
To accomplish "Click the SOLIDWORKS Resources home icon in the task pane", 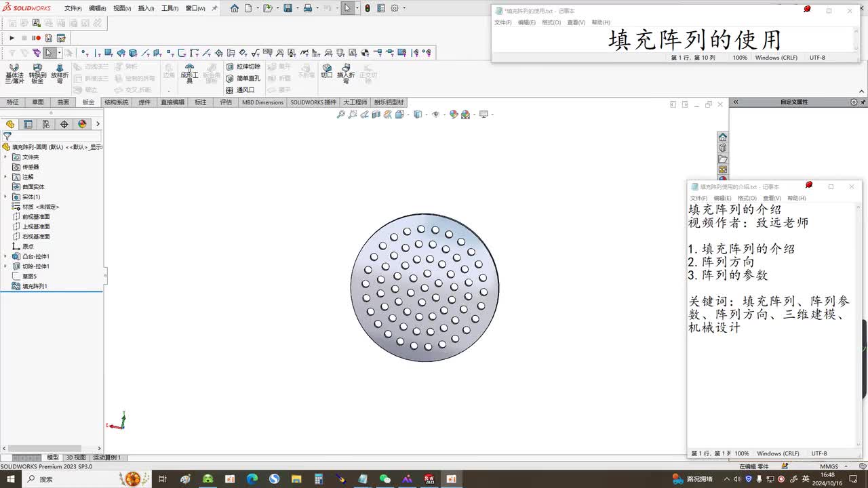I will [723, 137].
